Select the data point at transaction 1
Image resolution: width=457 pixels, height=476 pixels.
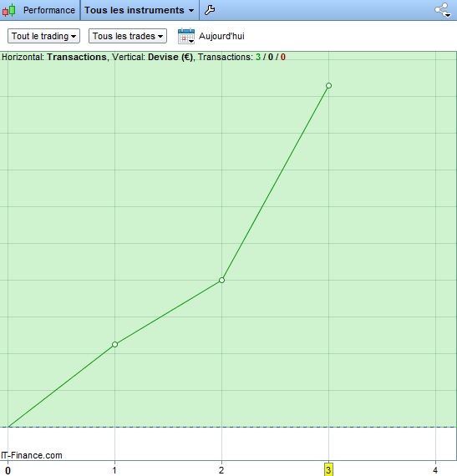coord(114,345)
